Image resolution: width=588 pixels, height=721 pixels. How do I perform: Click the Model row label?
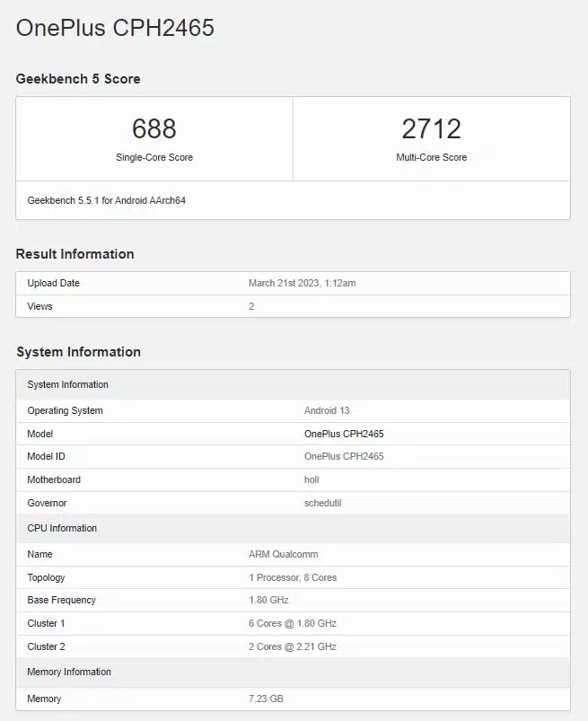pos(40,434)
